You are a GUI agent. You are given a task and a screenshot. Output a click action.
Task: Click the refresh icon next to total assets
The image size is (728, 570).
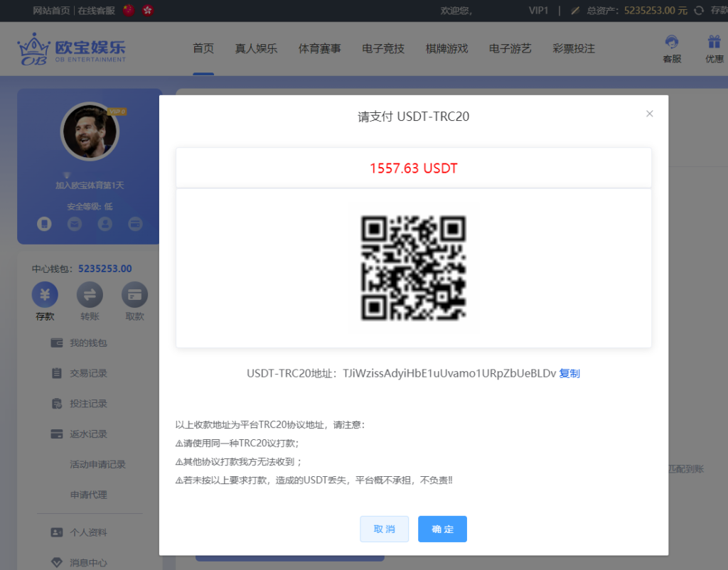click(x=697, y=11)
